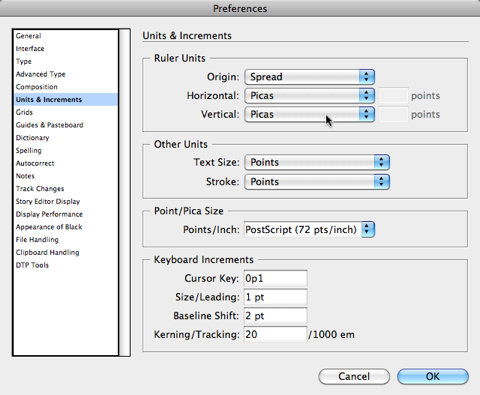The image size is (480, 395).
Task: Click the Points/Inch text field
Action: coord(303,230)
